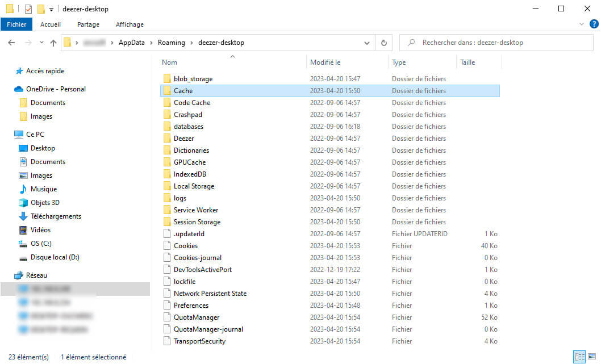This screenshot has height=364, width=601.
Task: Expand chevron after AppData in address bar
Action: tap(151, 43)
